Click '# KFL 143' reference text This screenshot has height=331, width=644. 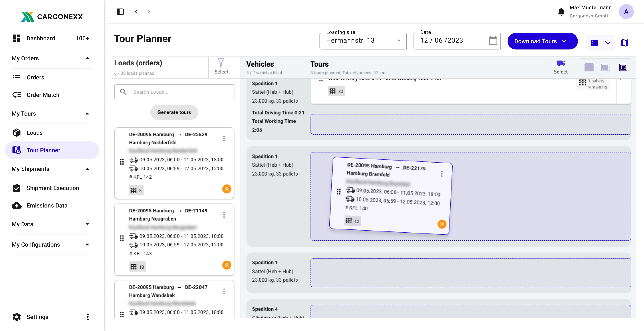[x=140, y=254]
